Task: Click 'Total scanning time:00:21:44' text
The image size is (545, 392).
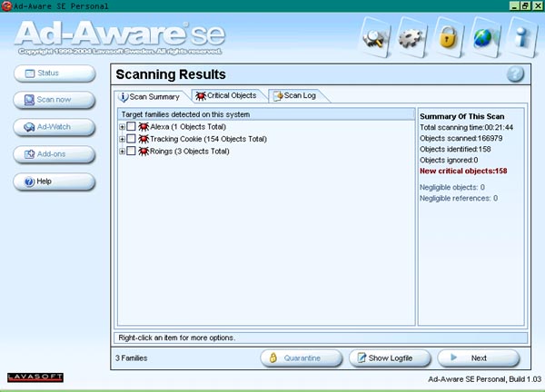Action: pyautogui.click(x=466, y=127)
